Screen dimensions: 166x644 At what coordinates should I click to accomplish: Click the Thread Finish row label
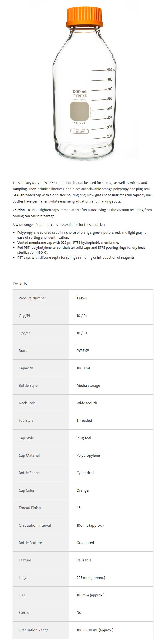coord(30,508)
